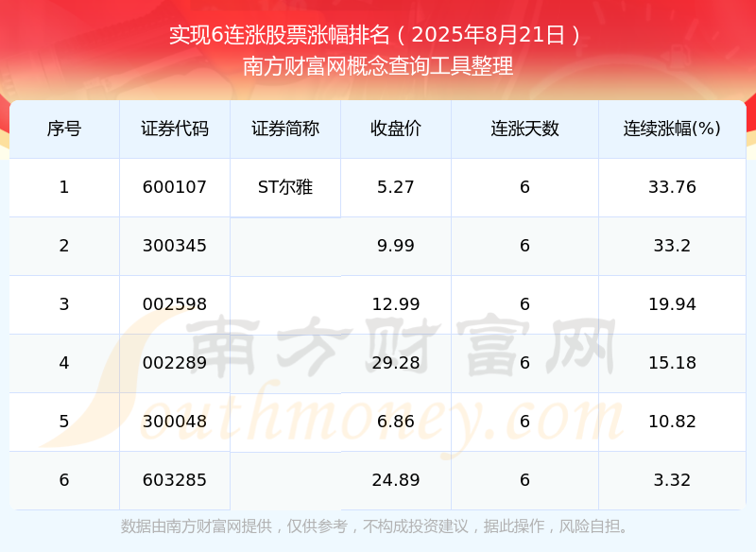The image size is (756, 552).
Task: Click the disclaimer text 数据由南方财富网提供
Action: pyautogui.click(x=197, y=526)
